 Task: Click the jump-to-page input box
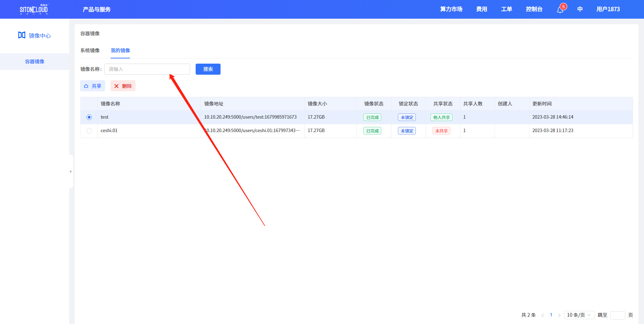(x=617, y=315)
